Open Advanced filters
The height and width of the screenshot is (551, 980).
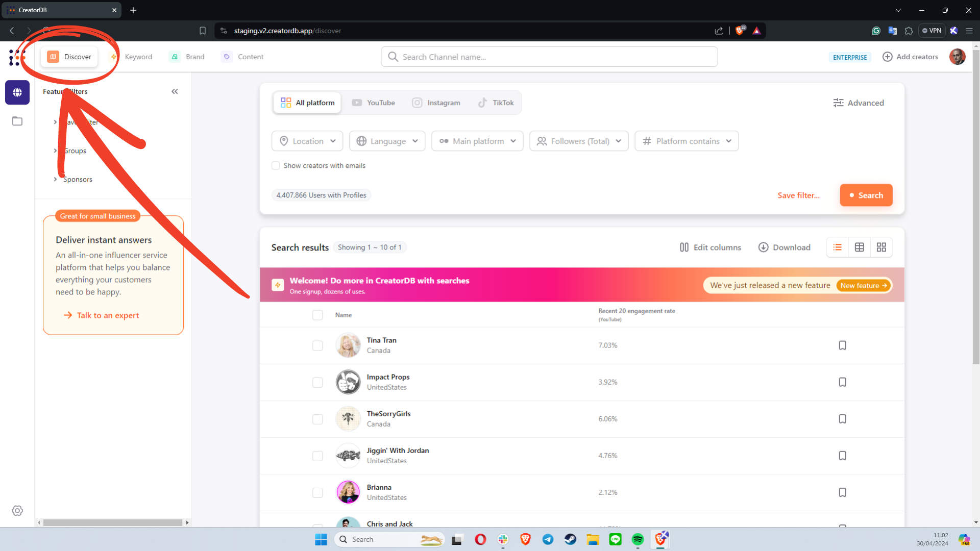click(859, 103)
